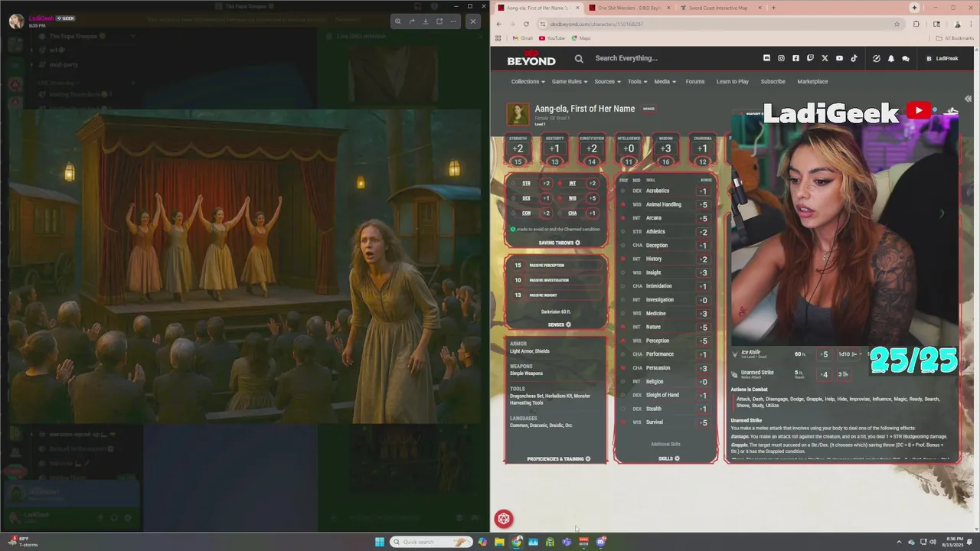The image size is (980, 551).
Task: Click the D&D Beyond logo
Action: [x=531, y=58]
